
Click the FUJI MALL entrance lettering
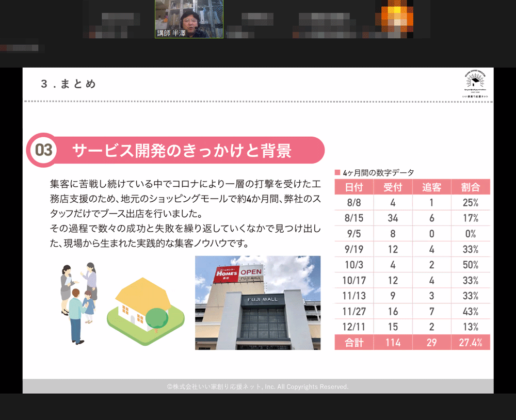coord(262,299)
